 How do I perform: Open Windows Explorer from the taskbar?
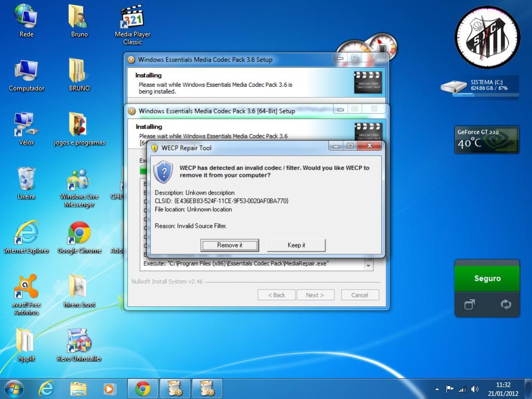[79, 389]
